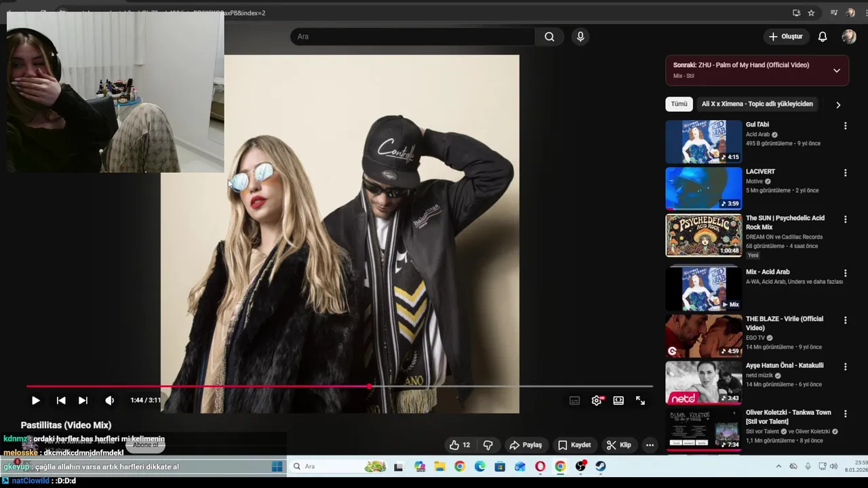Expand the Sonraki ZHU mix panel chevron
868x488 pixels.
point(836,70)
